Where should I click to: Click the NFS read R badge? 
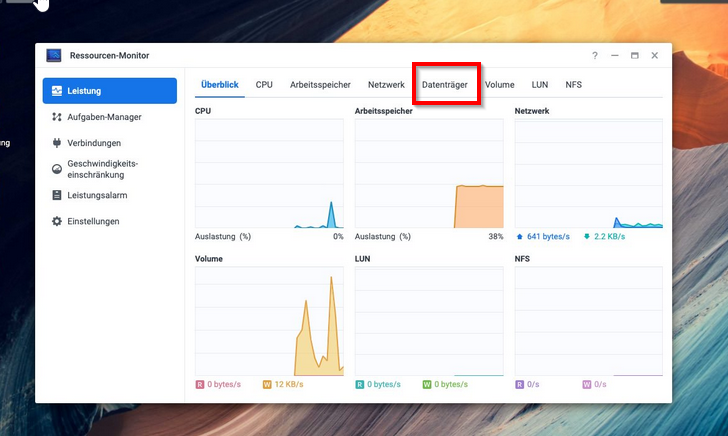(x=520, y=384)
